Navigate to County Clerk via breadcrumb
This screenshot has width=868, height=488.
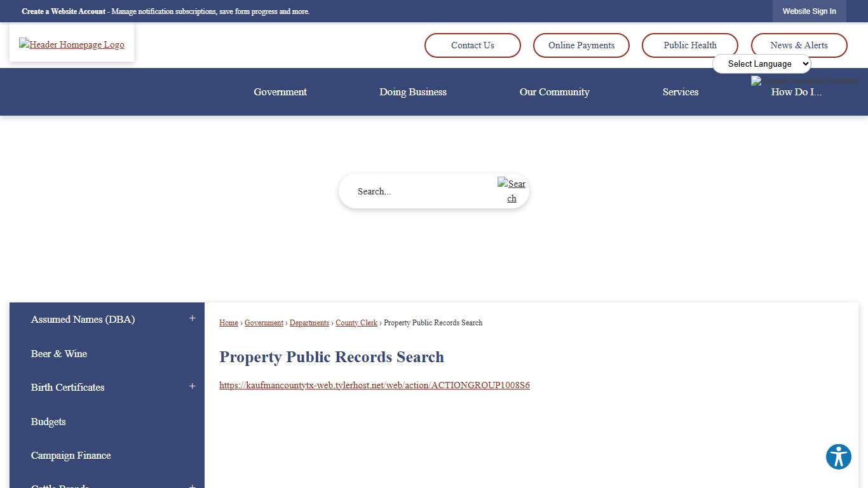click(x=356, y=323)
